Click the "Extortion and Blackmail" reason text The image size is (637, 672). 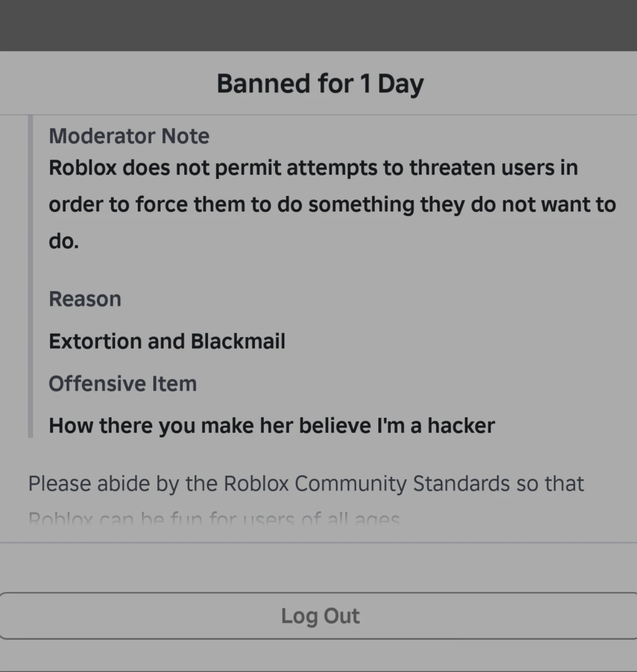tap(167, 341)
